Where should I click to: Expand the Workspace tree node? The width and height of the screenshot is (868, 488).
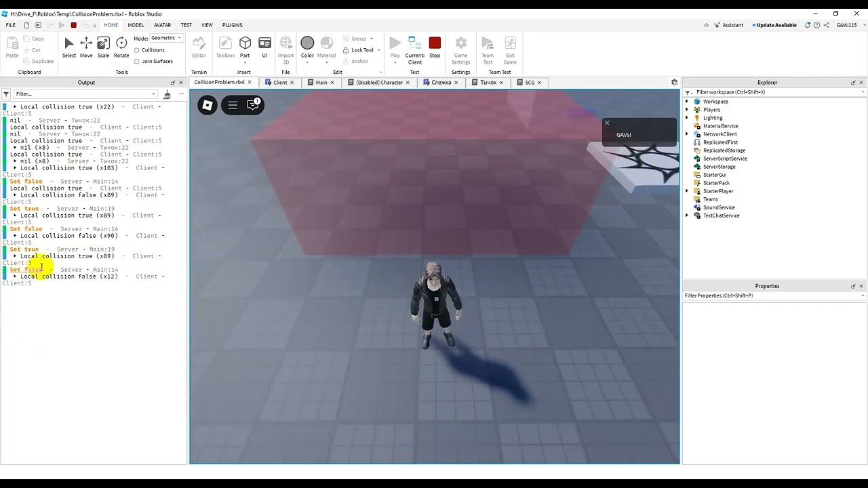coord(687,102)
